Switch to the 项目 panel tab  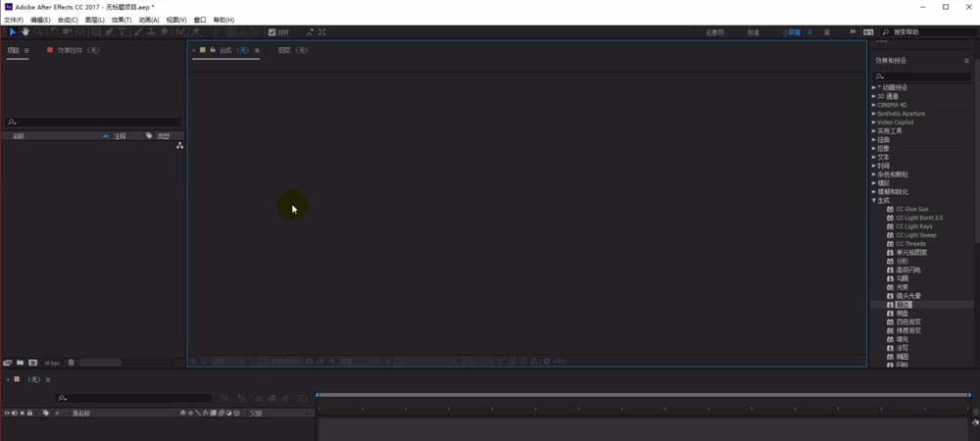click(13, 50)
